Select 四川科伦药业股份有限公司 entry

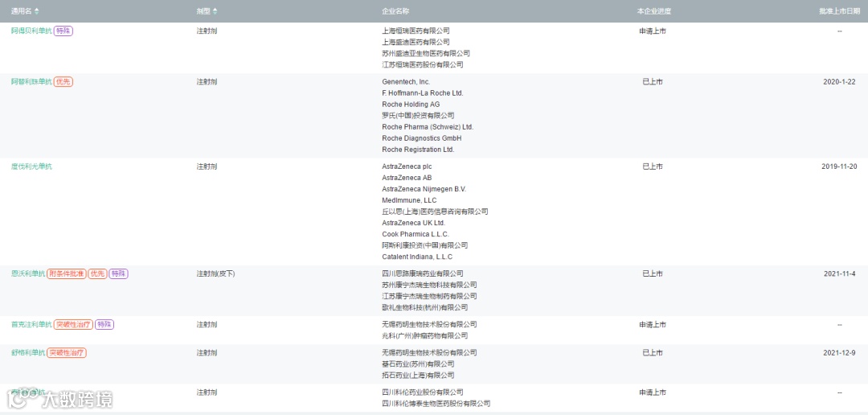(423, 392)
